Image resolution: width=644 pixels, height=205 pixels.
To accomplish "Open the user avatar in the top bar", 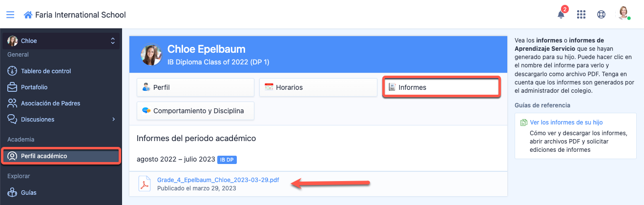I will (623, 13).
